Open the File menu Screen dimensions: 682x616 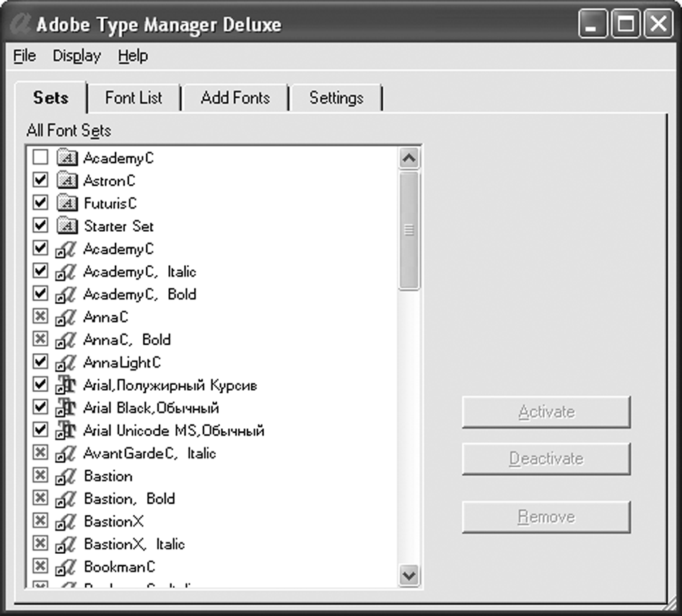(25, 56)
